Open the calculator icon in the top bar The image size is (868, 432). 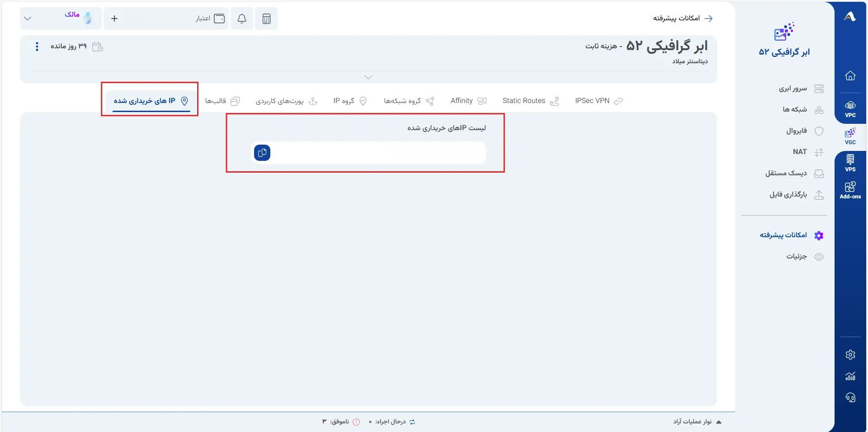point(266,19)
